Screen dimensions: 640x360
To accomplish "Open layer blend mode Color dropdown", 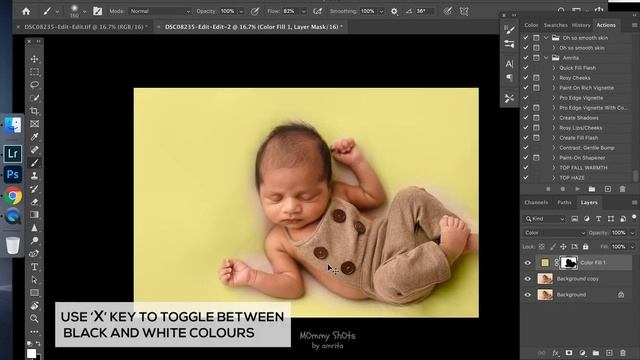I will [x=554, y=233].
